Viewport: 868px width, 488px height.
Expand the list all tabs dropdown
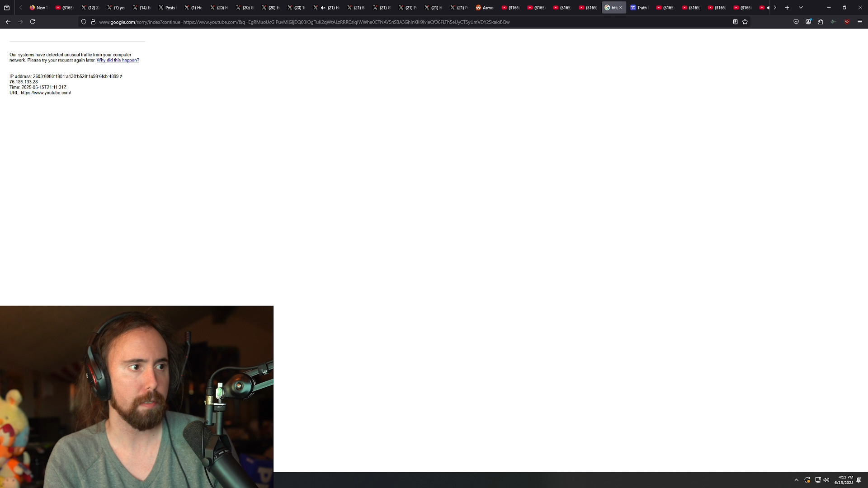801,8
